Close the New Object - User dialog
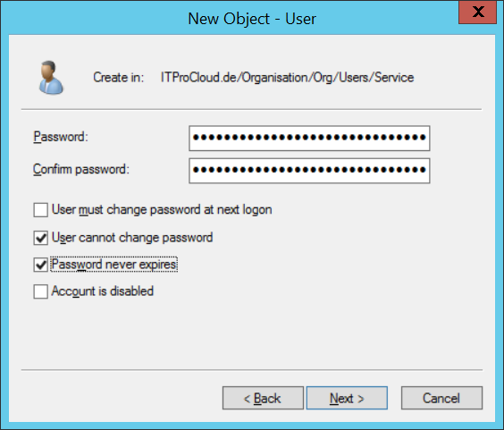Screen dimensions: 504x430 tap(478, 13)
